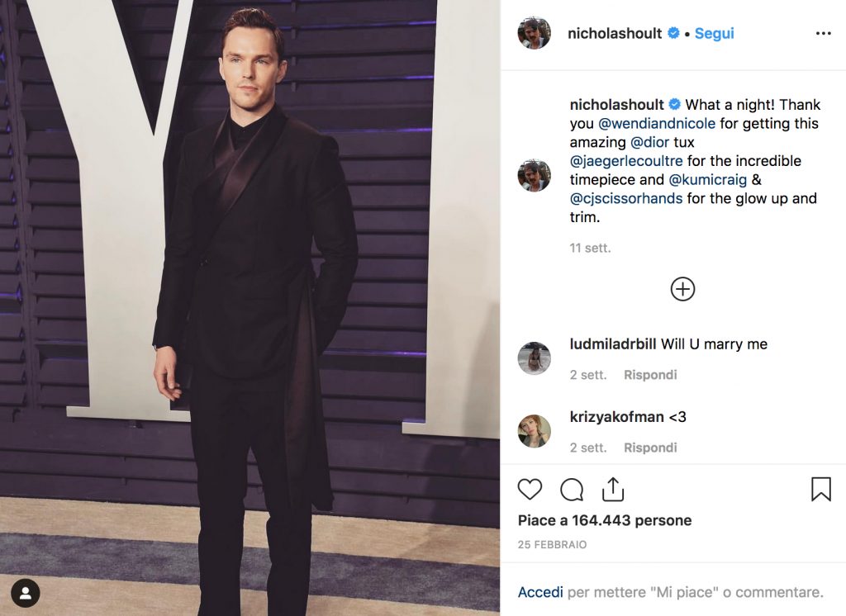Like the post with the heart icon
This screenshot has width=846, height=616.
point(530,489)
